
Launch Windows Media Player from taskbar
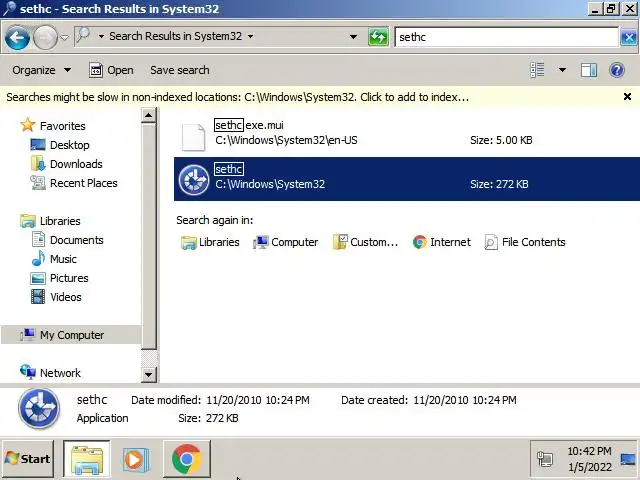136,459
